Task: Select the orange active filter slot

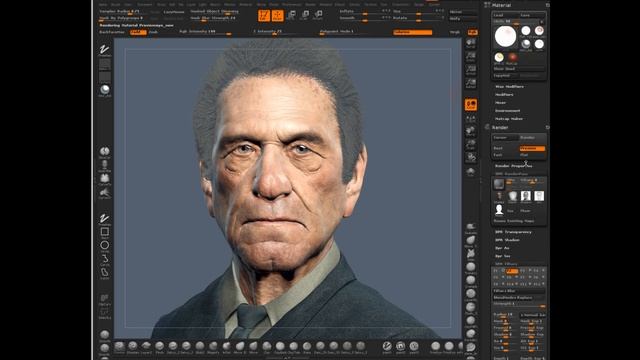Action: (512, 271)
